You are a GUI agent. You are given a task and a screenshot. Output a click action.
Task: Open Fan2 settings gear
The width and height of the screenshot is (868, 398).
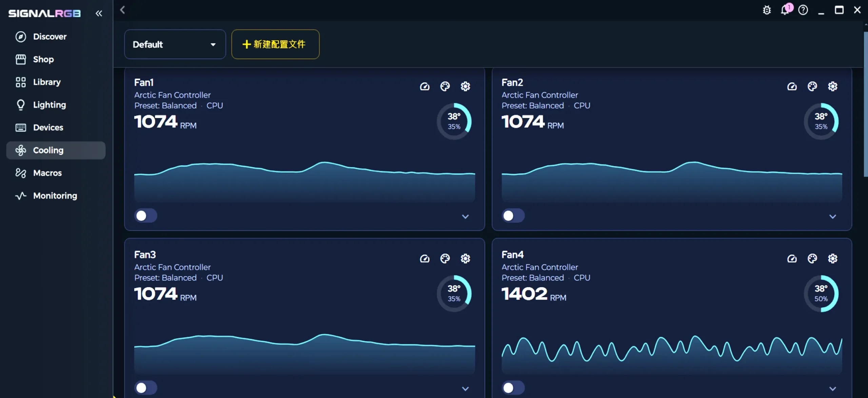(832, 86)
